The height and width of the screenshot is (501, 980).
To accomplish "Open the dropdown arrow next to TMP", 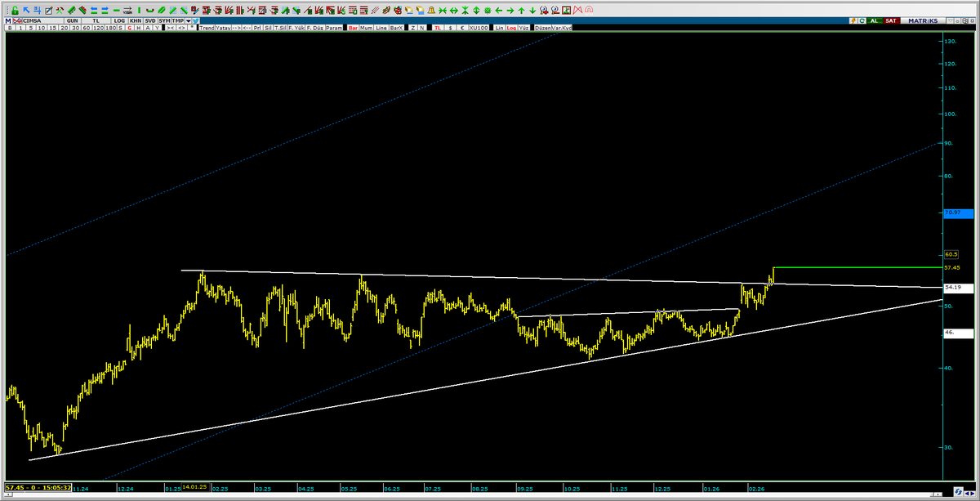I will pyautogui.click(x=187, y=20).
